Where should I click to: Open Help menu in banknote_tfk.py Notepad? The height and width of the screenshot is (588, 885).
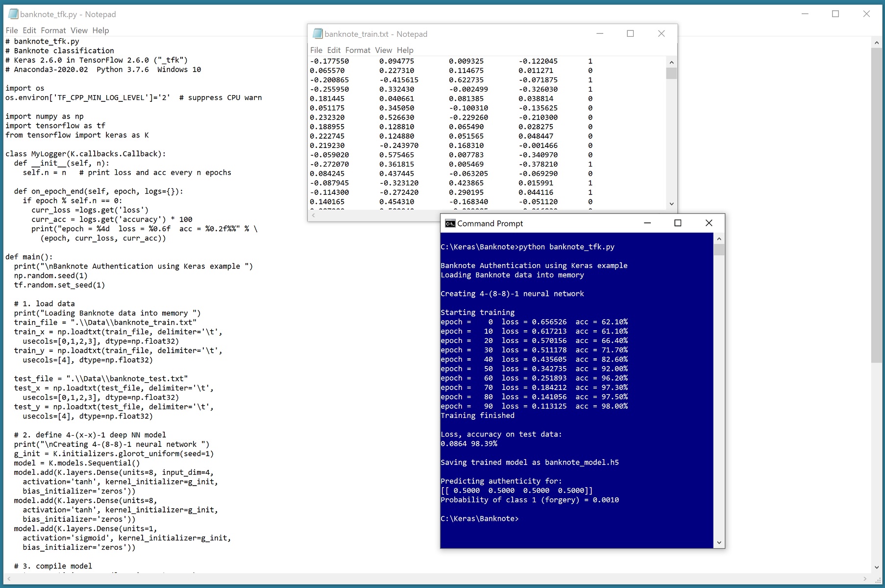100,30
